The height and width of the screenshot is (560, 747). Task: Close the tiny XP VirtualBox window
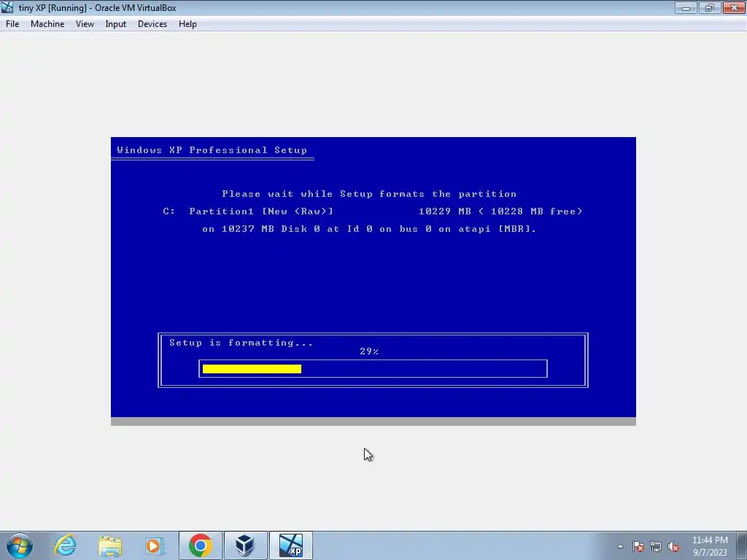734,7
